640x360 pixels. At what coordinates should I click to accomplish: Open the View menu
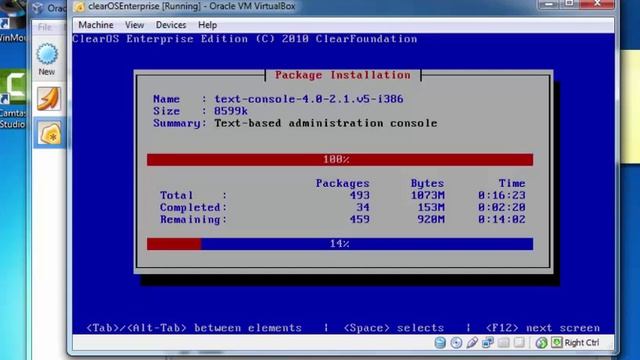click(134, 25)
